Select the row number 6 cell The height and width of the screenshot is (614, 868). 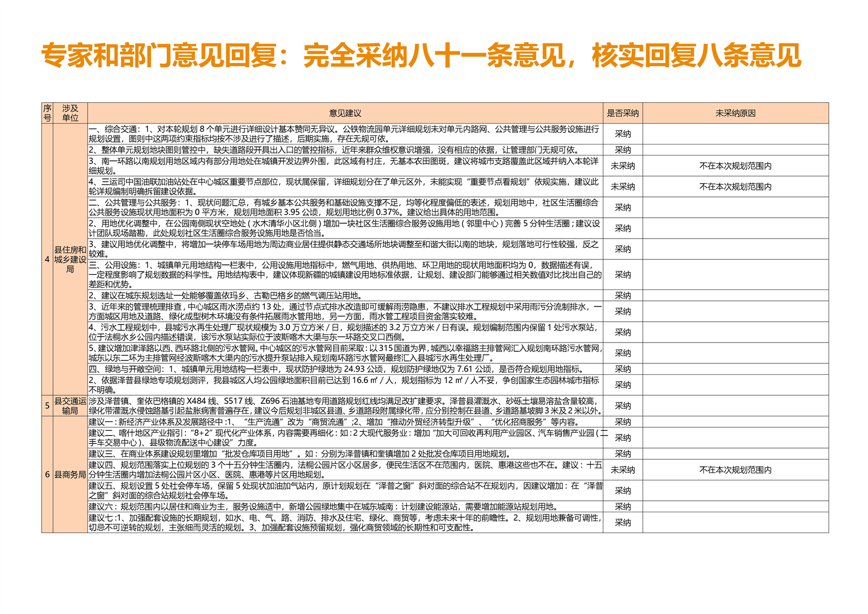(47, 474)
